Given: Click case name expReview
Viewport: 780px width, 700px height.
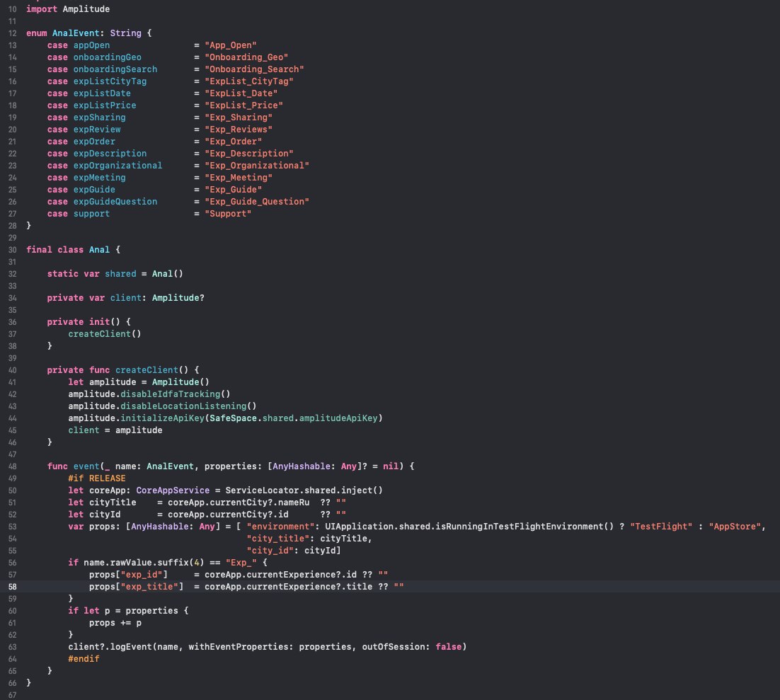Looking at the screenshot, I should (x=97, y=130).
